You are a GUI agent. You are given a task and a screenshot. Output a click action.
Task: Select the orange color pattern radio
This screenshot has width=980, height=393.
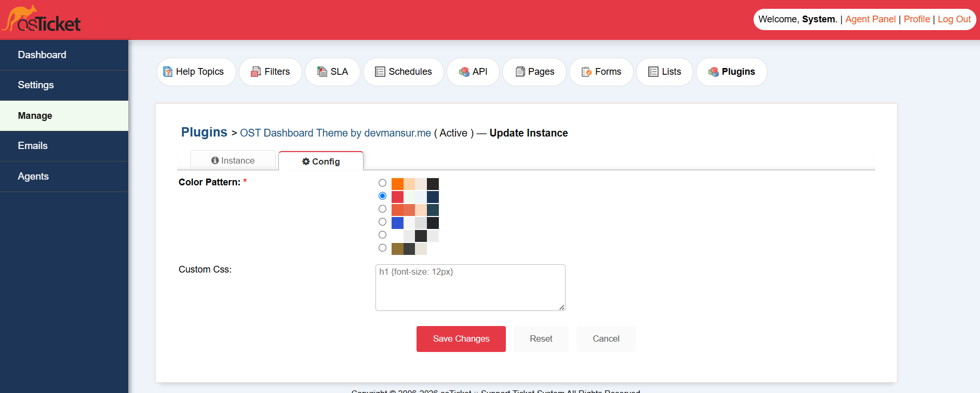pyautogui.click(x=383, y=183)
